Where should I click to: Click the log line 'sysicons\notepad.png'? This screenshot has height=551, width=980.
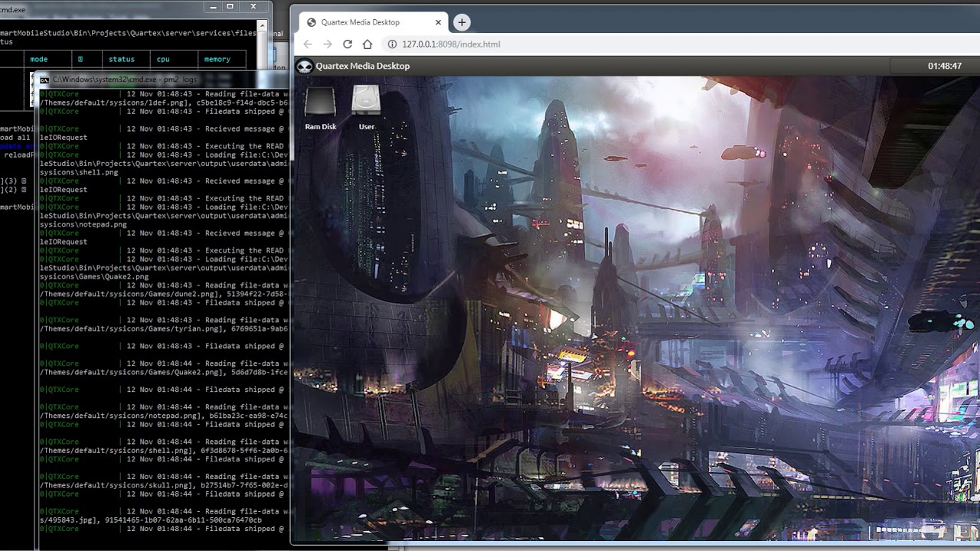pyautogui.click(x=83, y=224)
